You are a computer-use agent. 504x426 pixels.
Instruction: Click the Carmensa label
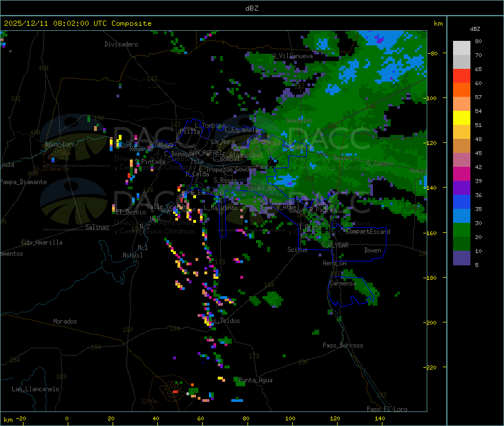343,283
